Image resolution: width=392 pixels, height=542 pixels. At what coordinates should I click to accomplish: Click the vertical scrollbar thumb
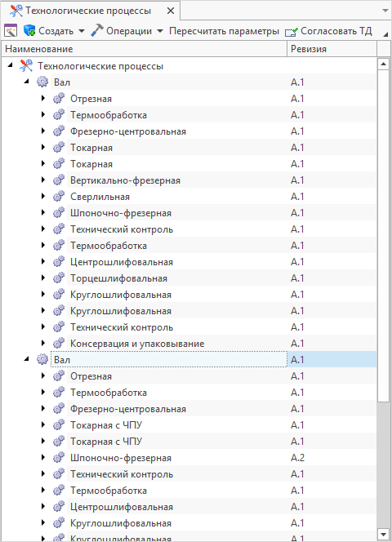(383, 236)
